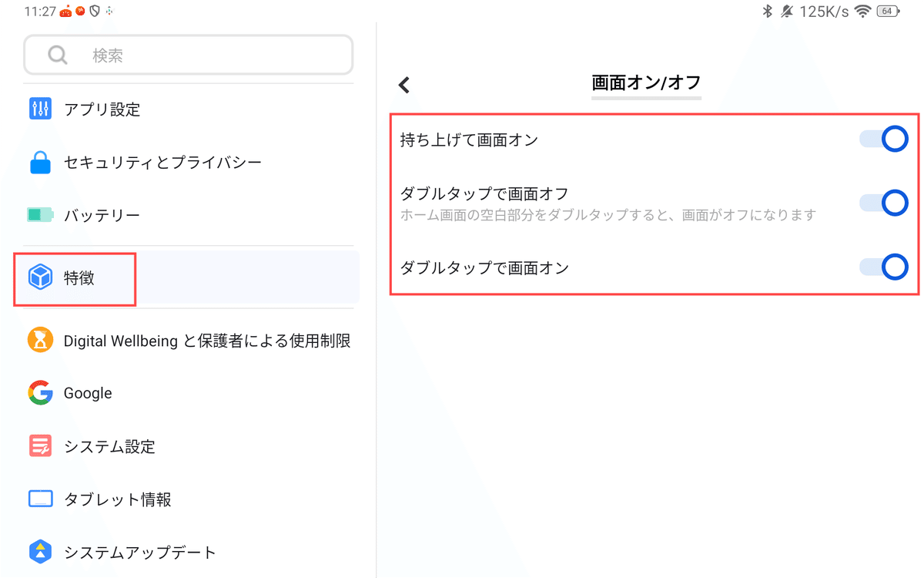Tap the システムアップデート arrow icon
The image size is (924, 578).
pyautogui.click(x=40, y=552)
